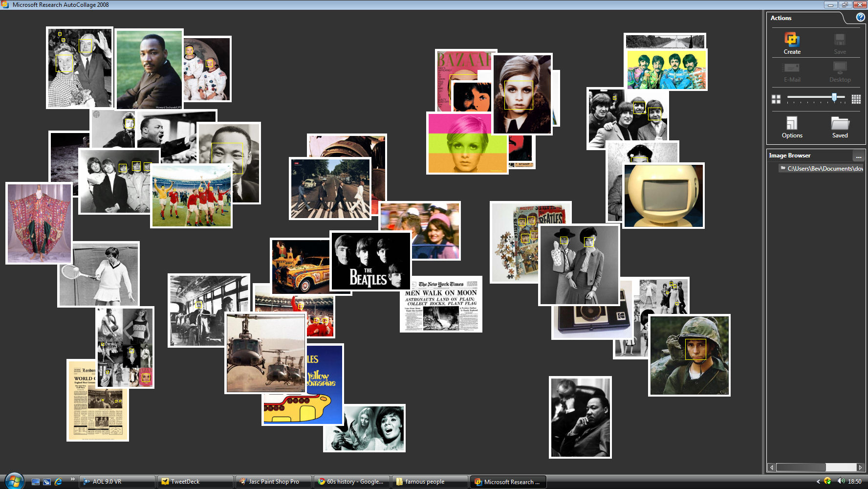Image resolution: width=868 pixels, height=489 pixels.
Task: Click the few-images grid icon
Action: pos(776,99)
